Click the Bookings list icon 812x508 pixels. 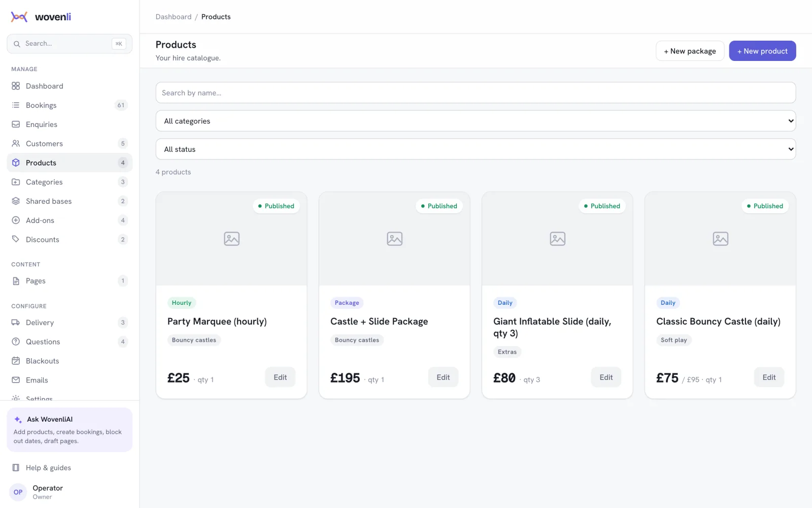click(x=16, y=105)
